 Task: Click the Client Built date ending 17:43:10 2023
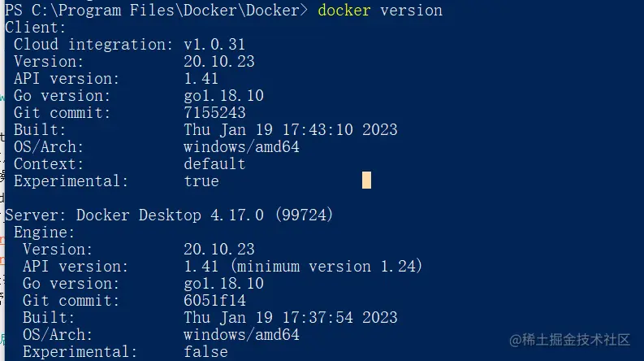(x=290, y=129)
